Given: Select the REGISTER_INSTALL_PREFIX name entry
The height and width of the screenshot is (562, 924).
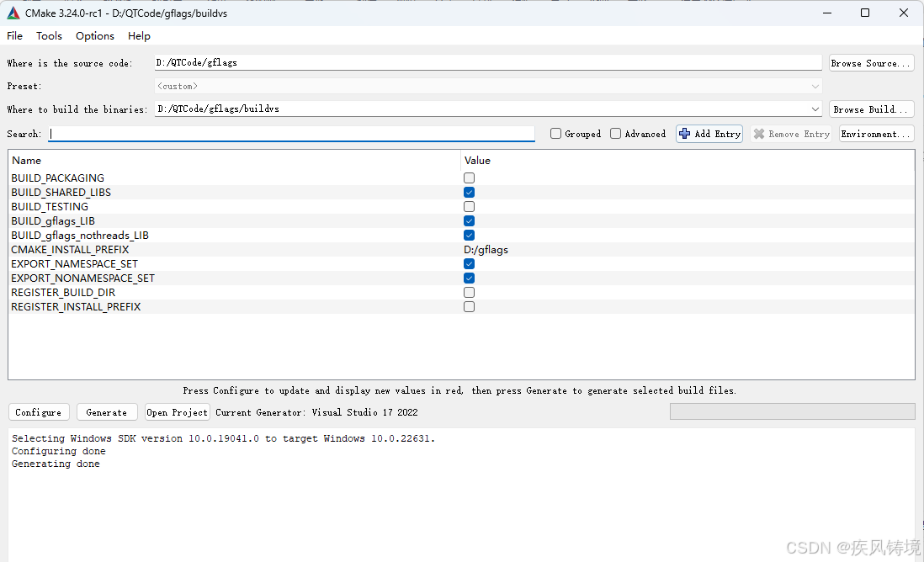Looking at the screenshot, I should coord(76,307).
